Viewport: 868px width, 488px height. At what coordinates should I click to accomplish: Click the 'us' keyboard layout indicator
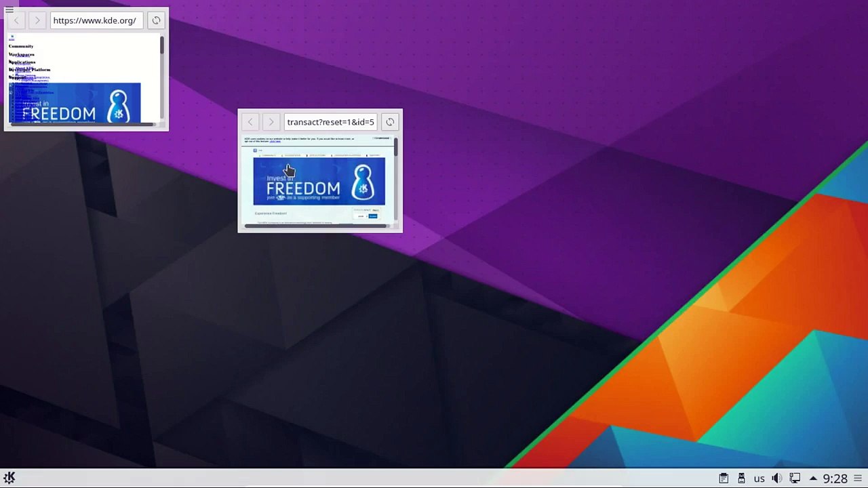point(759,479)
